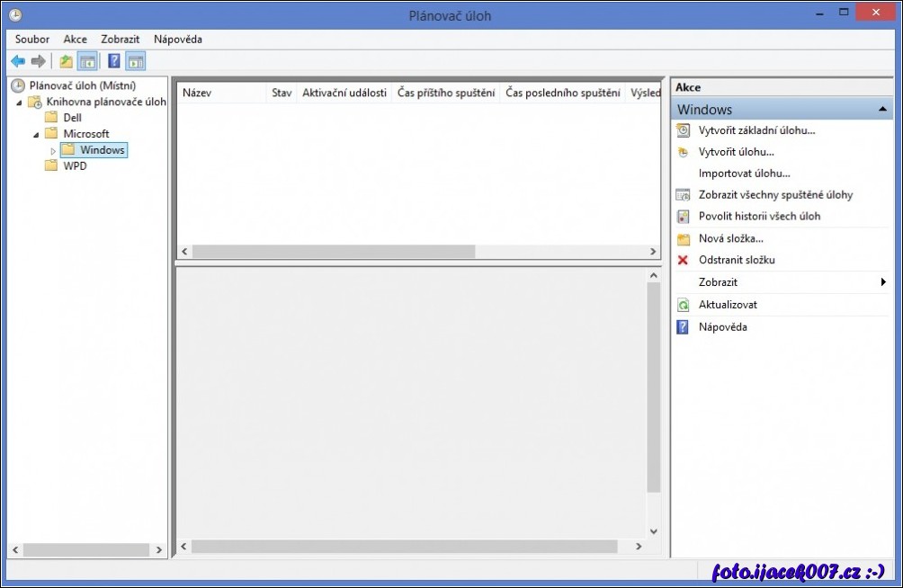Click the Back arrow toolbar icon

[x=18, y=61]
